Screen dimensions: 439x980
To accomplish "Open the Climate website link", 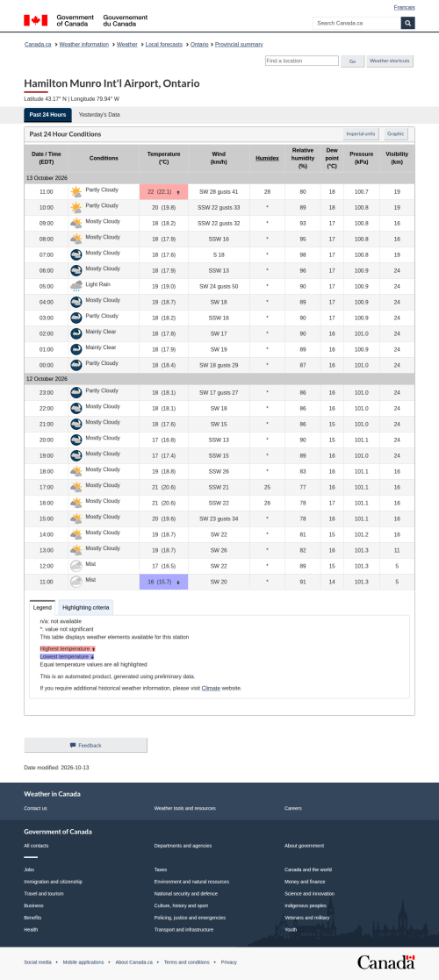I will (x=210, y=688).
